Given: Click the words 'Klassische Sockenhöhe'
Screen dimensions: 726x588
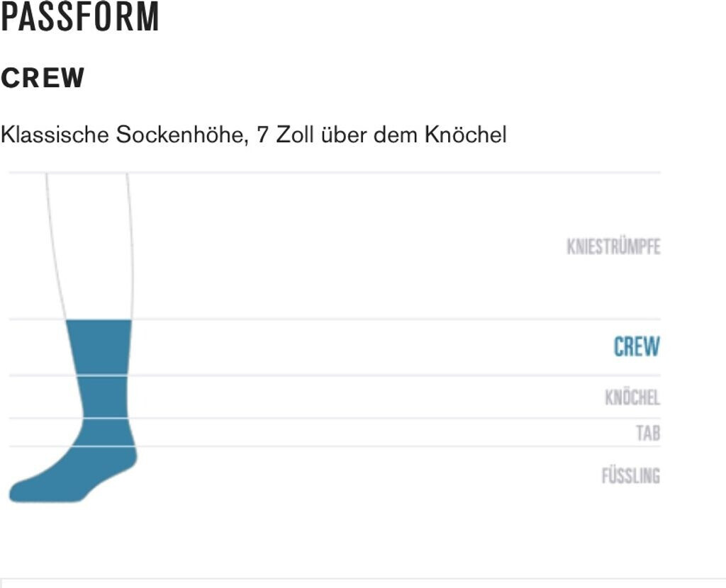Looking at the screenshot, I should [x=124, y=135].
